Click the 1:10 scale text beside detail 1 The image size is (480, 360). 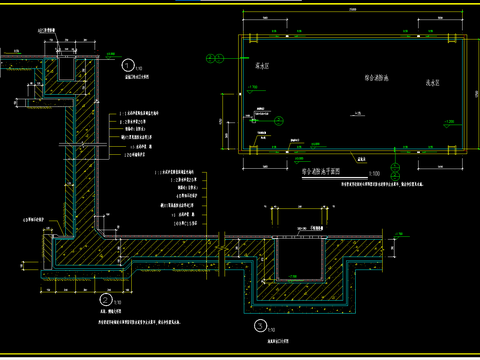[x=139, y=68]
